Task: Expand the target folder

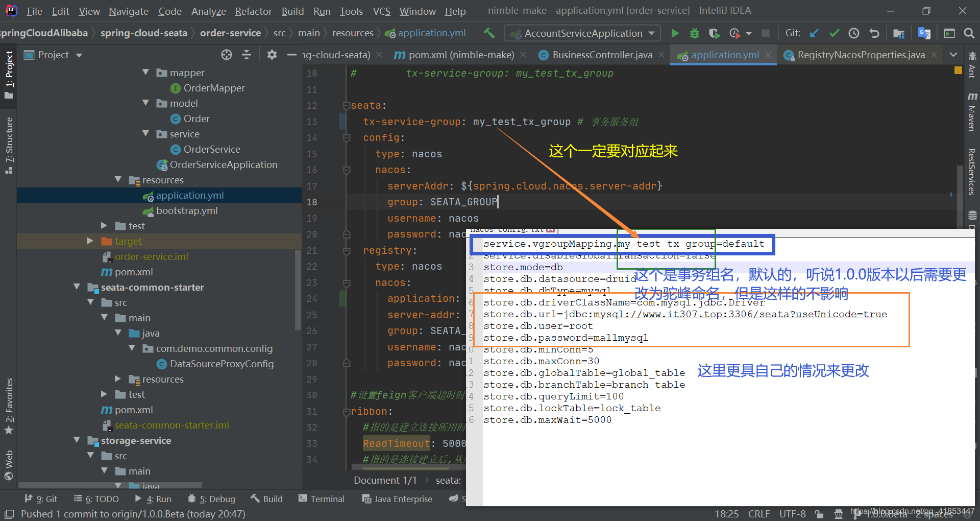Action: (x=90, y=241)
